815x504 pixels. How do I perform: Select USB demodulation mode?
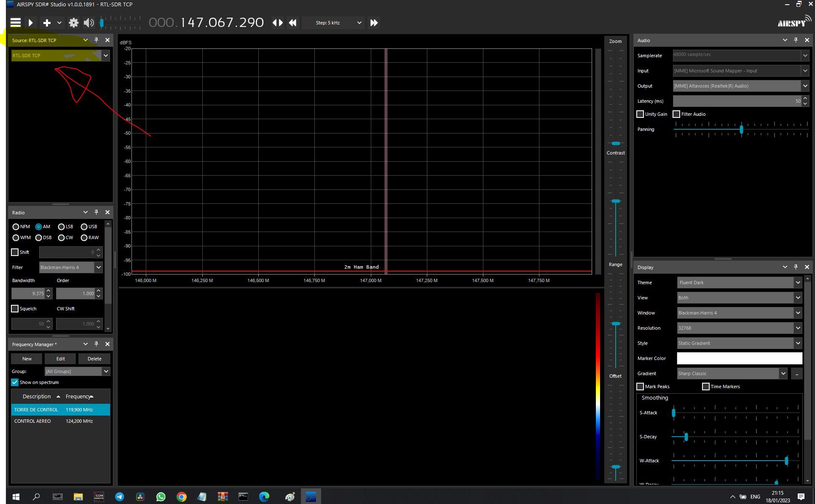pos(84,227)
